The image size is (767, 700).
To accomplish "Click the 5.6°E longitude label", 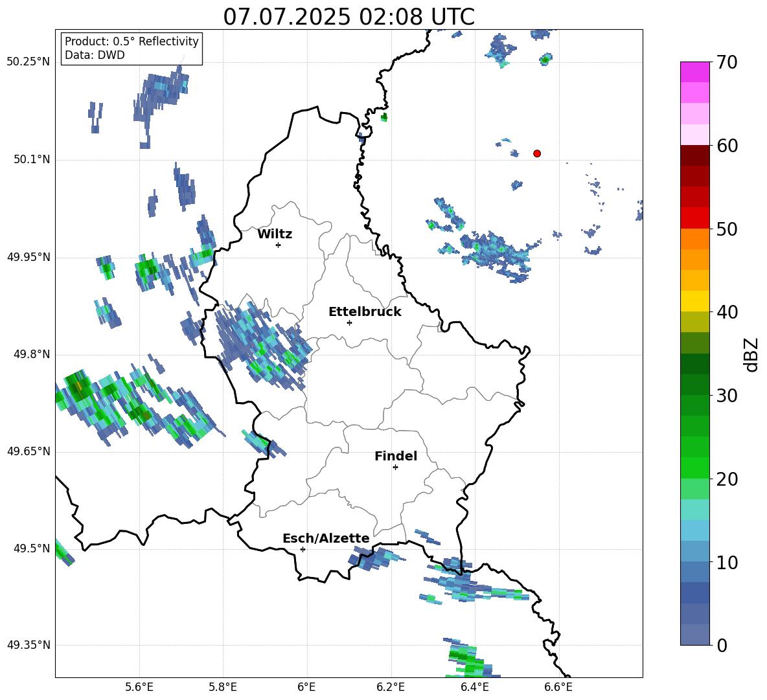I will click(x=139, y=687).
